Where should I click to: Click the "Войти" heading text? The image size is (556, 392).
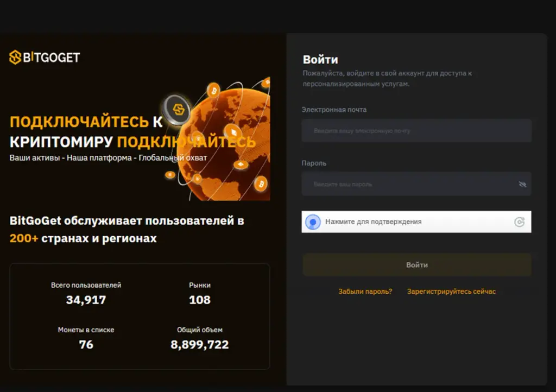click(320, 60)
